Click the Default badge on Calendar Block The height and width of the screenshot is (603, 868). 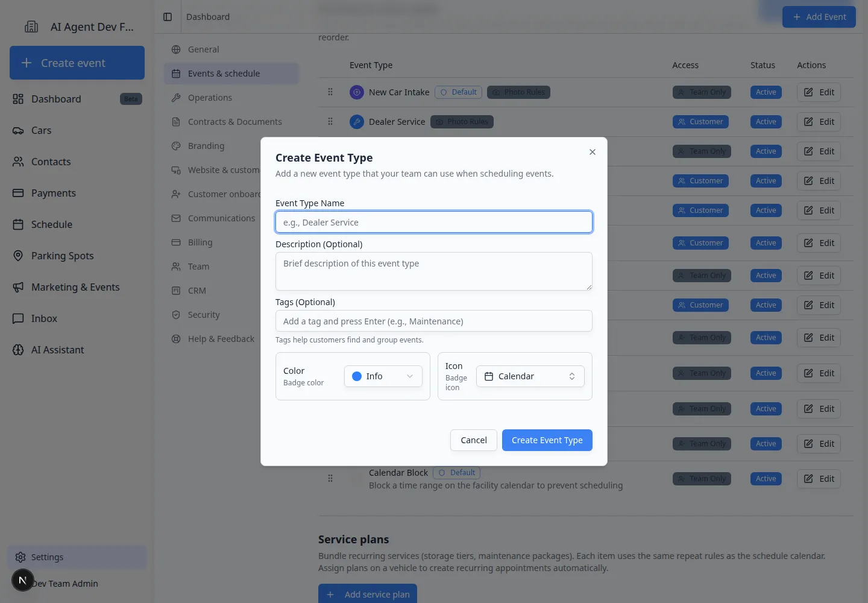click(x=456, y=473)
